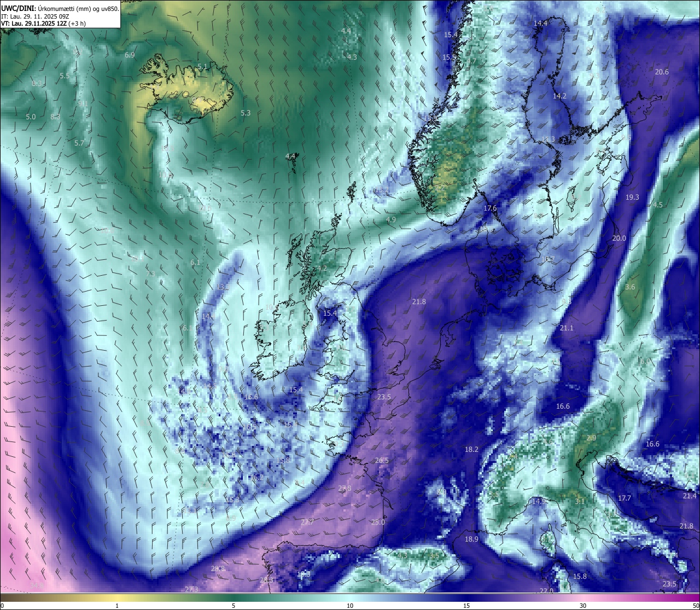700x610 pixels.
Task: Click the 5.3 value east of Iceland
Action: [246, 113]
